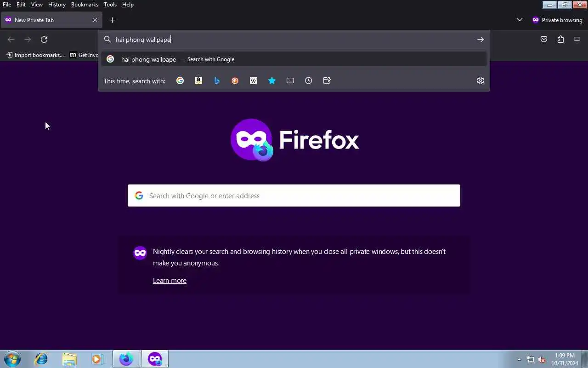Open the Windows Start button
Screen dimensions: 588x368
tap(12, 359)
